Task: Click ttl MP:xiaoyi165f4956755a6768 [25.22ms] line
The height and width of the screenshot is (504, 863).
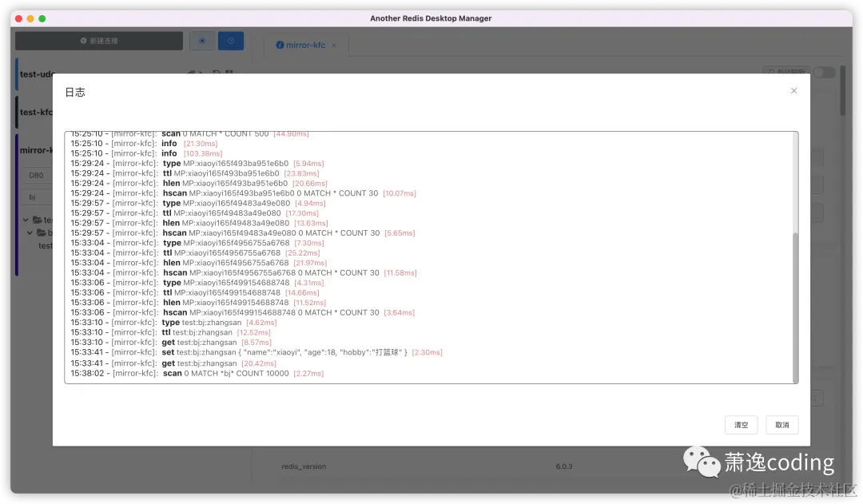Action: (x=196, y=254)
